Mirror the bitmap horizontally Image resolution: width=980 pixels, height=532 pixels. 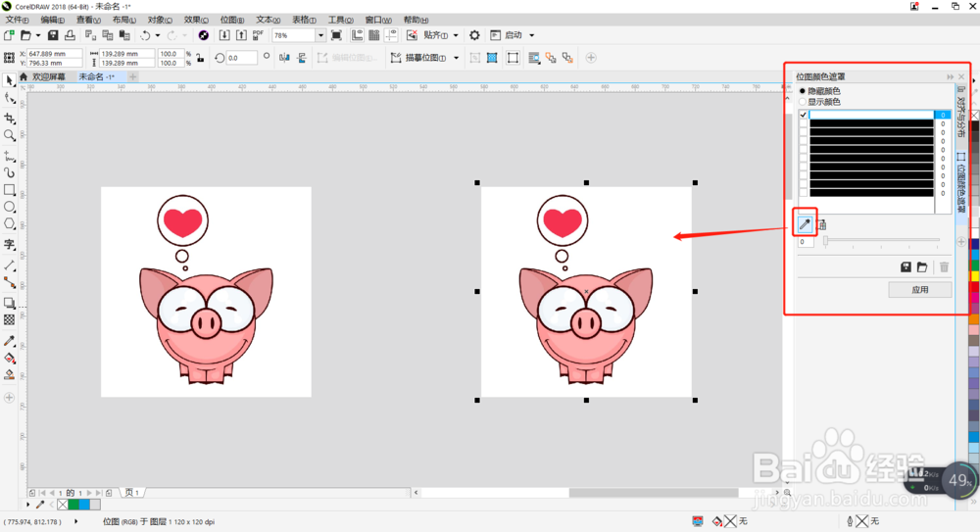click(x=284, y=58)
